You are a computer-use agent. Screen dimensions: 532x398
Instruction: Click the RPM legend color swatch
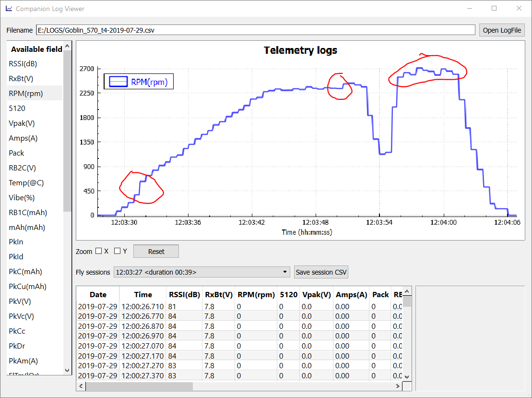coord(118,82)
